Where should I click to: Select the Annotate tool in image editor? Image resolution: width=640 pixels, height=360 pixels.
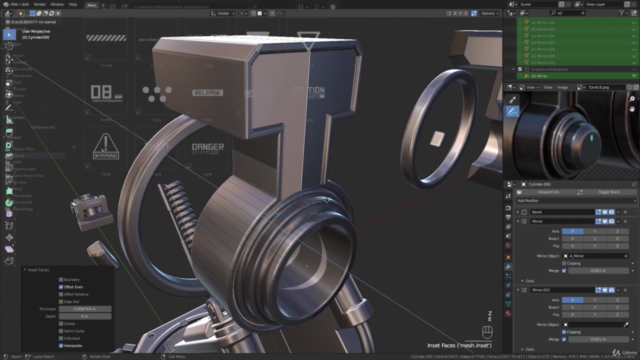[x=513, y=111]
